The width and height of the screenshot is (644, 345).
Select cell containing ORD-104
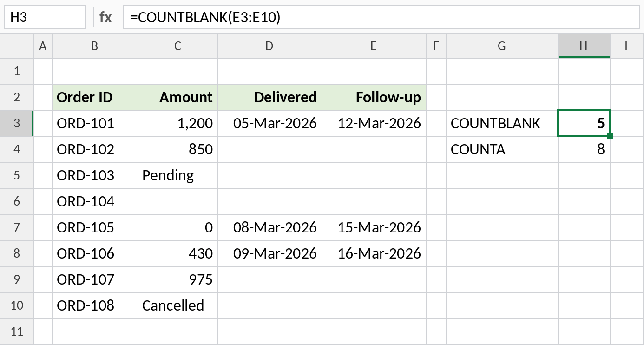95,201
